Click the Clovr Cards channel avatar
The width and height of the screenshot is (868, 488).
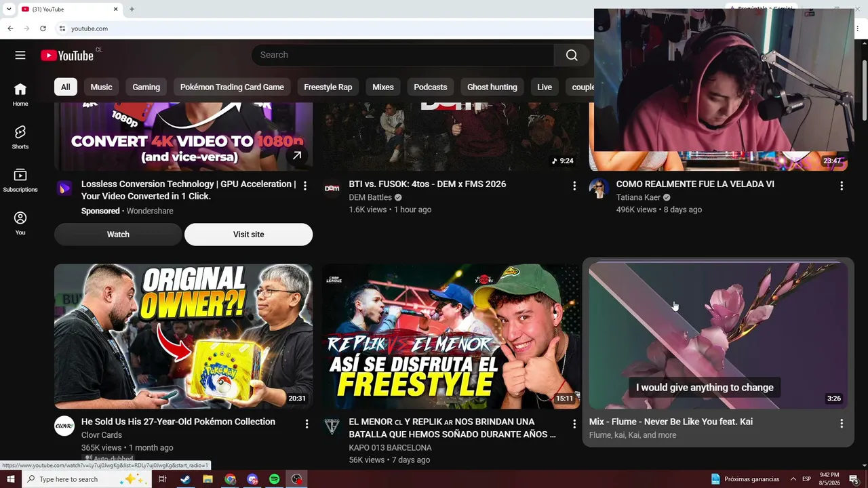point(64,426)
